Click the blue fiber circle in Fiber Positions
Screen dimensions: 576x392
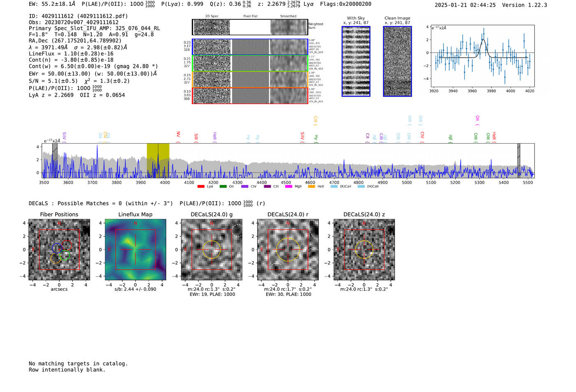tap(57, 248)
